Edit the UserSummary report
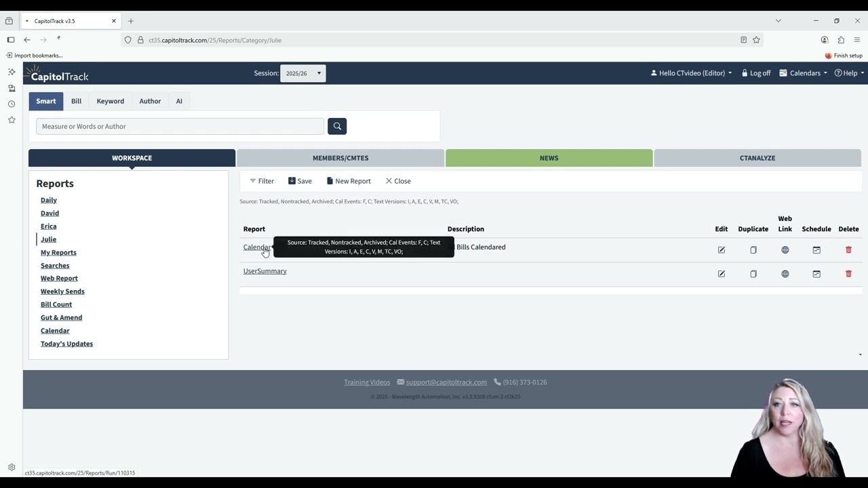This screenshot has width=868, height=488. point(722,274)
